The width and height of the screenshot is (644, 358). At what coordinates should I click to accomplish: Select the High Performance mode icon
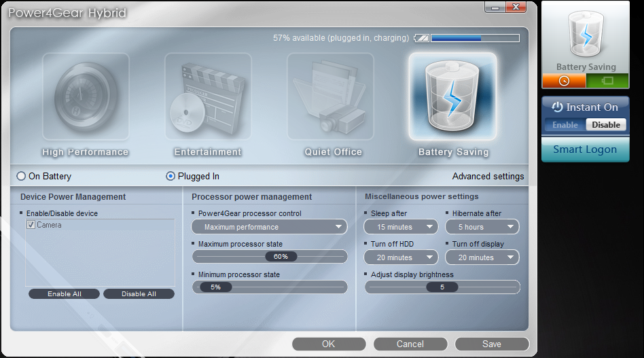(86, 96)
